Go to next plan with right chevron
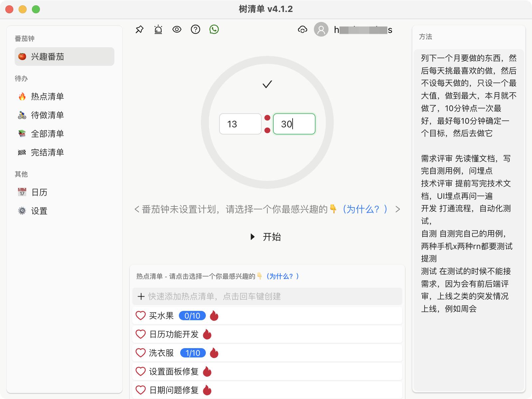This screenshot has height=399, width=532. (x=398, y=209)
